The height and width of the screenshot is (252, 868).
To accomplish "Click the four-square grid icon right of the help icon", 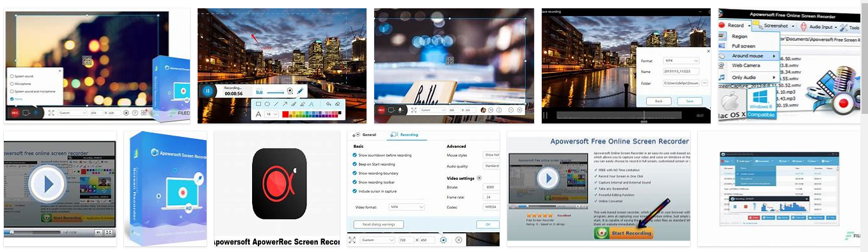I will 143,113.
